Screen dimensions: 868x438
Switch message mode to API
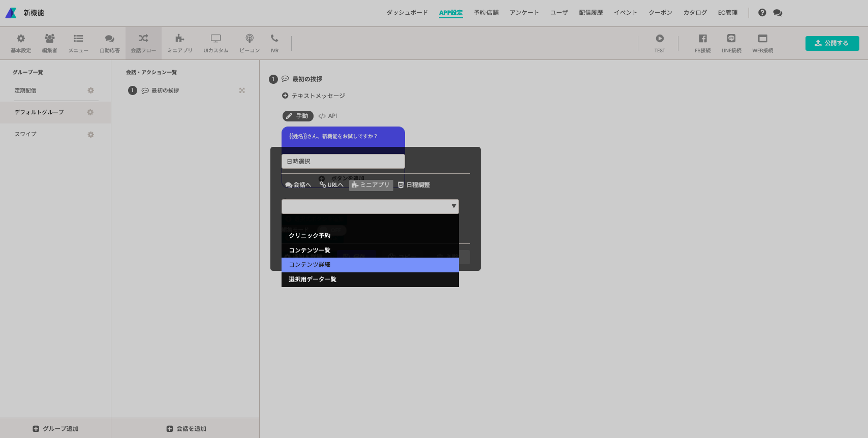click(x=328, y=116)
